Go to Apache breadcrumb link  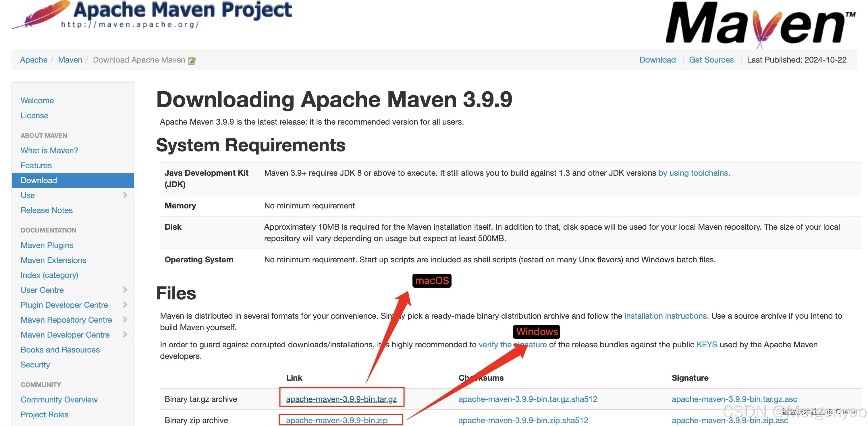[x=34, y=60]
